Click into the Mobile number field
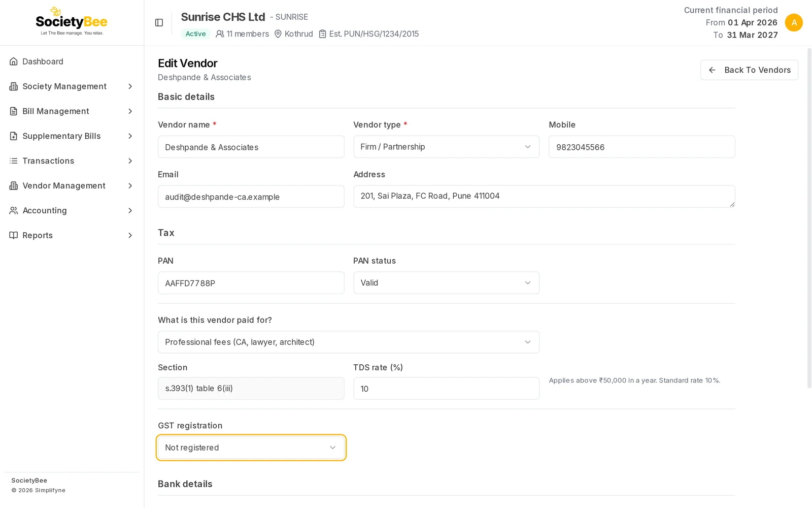This screenshot has width=812, height=508. click(x=642, y=147)
